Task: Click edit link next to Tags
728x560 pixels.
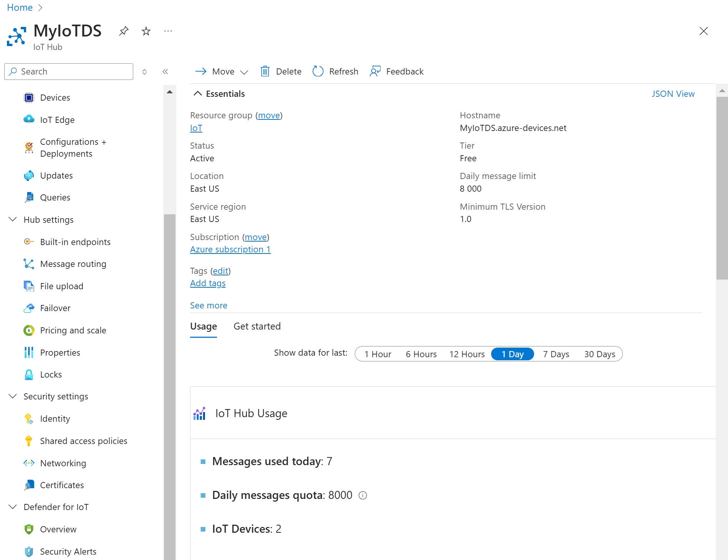Action: coord(220,271)
